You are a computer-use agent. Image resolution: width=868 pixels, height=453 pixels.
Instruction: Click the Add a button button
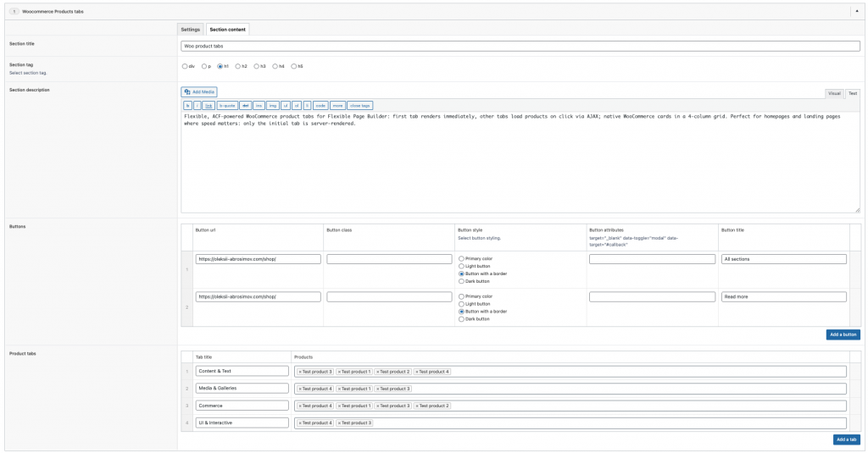pyautogui.click(x=843, y=334)
